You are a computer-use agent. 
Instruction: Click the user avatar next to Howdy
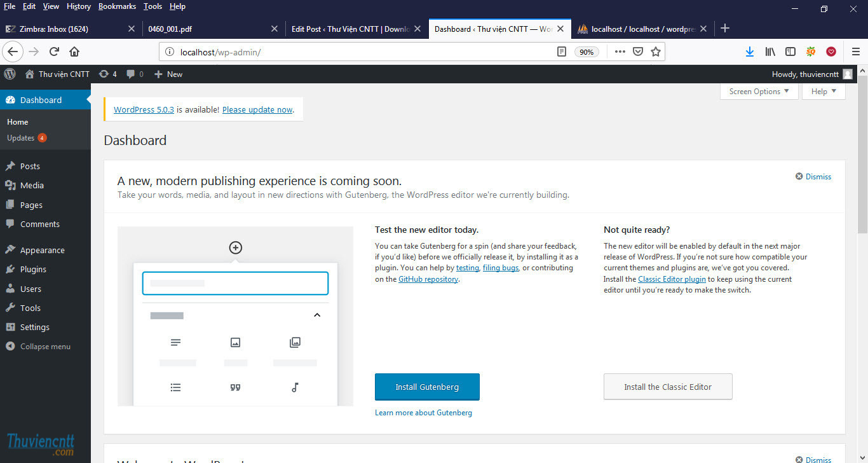[848, 74]
